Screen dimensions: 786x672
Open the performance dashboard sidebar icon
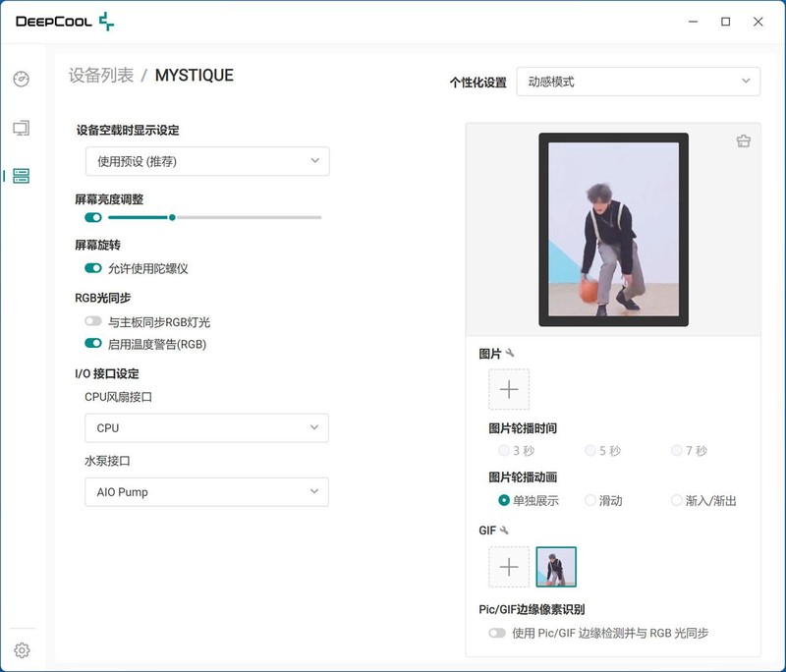click(x=21, y=80)
